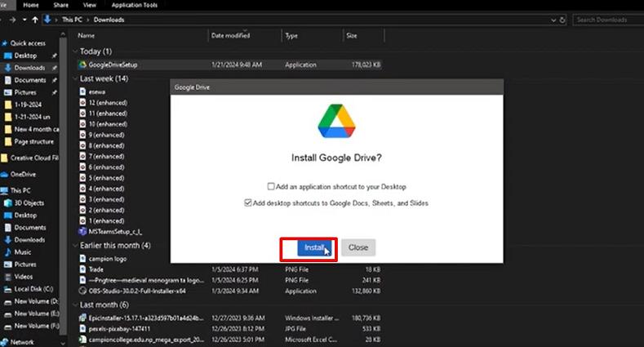Select 5 (enhanced) file icon
Screen dimensions: 644x347
pos(82,178)
